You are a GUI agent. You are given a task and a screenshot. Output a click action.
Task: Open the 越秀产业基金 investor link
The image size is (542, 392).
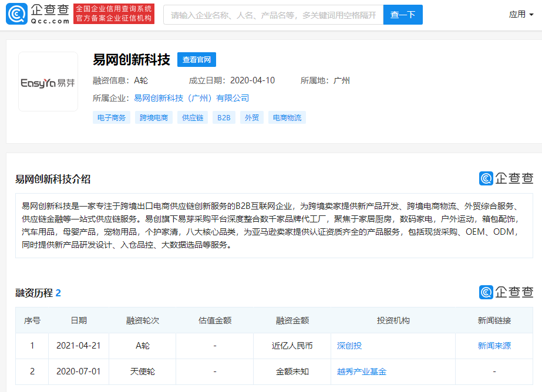[362, 371]
